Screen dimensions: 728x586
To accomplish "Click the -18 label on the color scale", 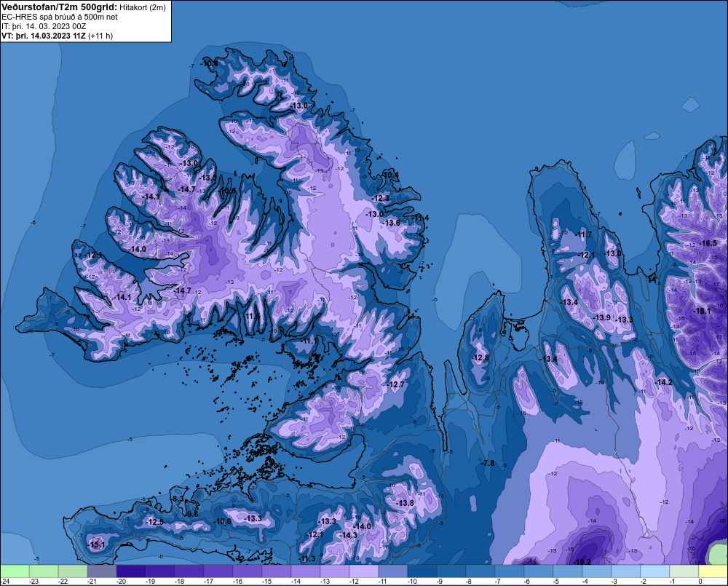I will tap(179, 581).
